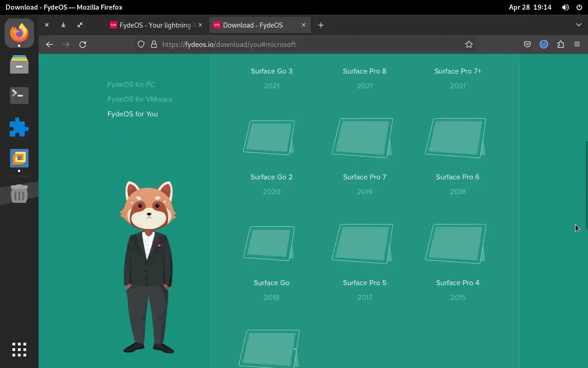Click the Surface Pro 6 tablet image
The height and width of the screenshot is (368, 588).
pos(456,138)
